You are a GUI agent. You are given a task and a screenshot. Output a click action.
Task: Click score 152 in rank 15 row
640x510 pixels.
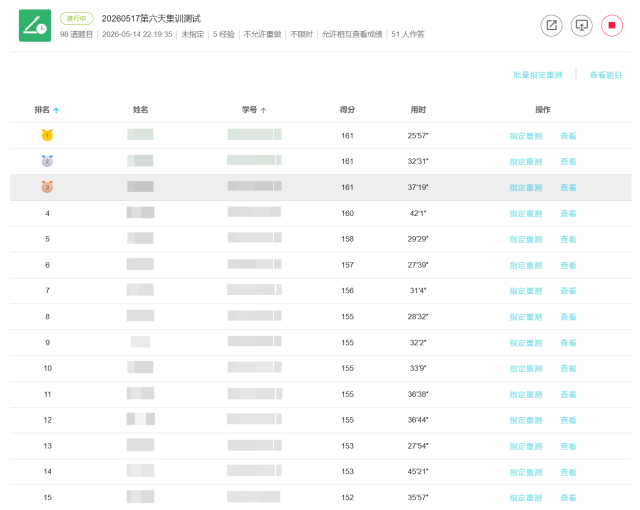(x=347, y=497)
